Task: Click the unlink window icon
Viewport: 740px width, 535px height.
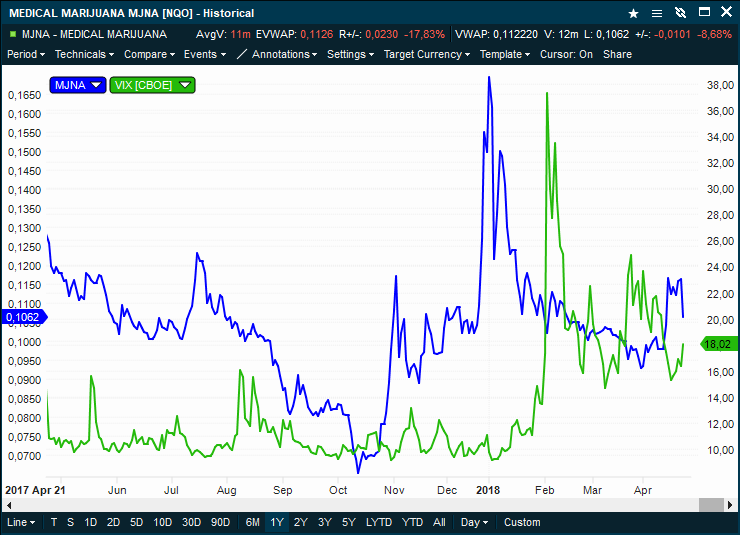Action: 680,13
